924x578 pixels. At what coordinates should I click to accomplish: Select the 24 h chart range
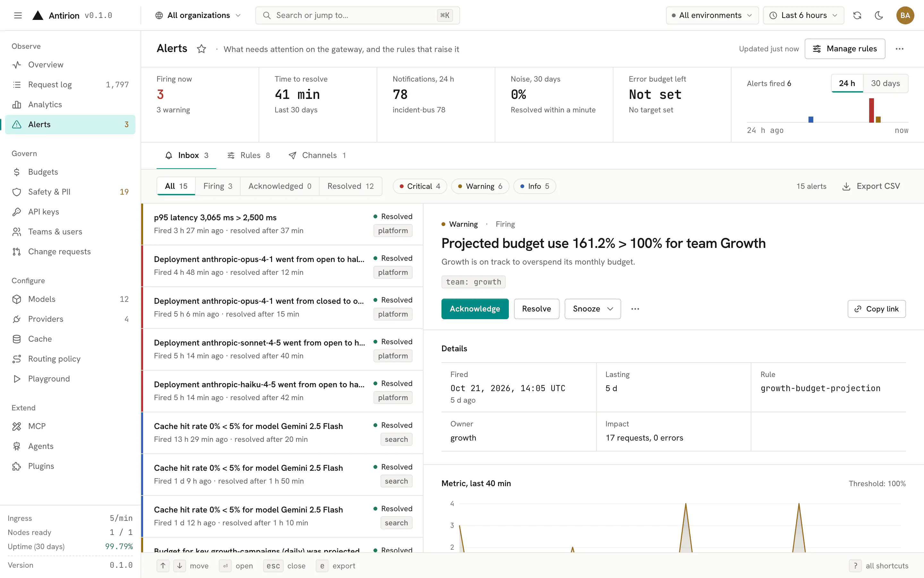pos(847,83)
